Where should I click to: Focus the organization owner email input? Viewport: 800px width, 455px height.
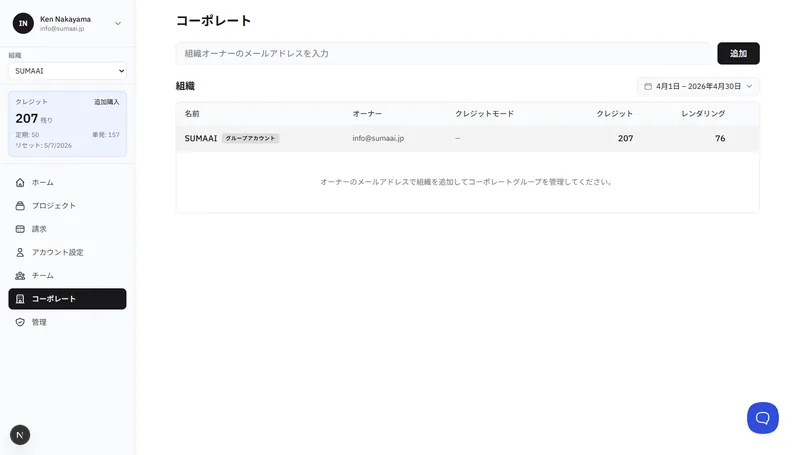(x=443, y=53)
